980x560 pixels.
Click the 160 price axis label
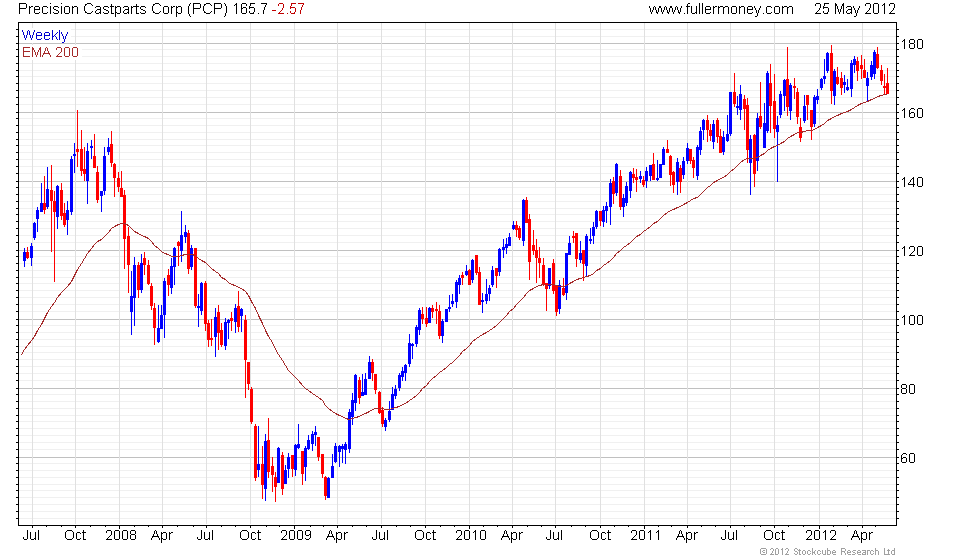[911, 113]
